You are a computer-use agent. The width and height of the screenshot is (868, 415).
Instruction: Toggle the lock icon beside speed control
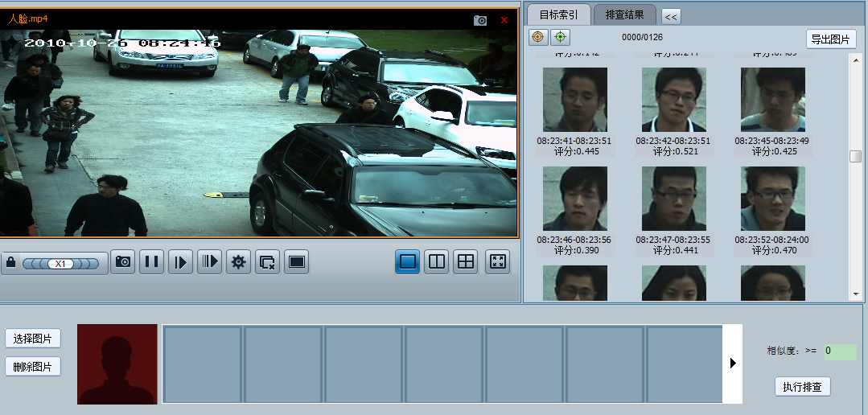pos(11,263)
